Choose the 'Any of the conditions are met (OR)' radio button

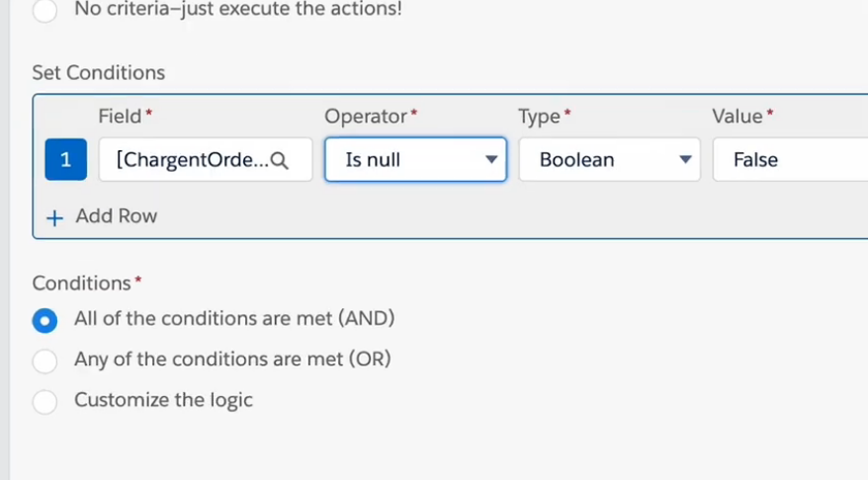[x=44, y=360]
